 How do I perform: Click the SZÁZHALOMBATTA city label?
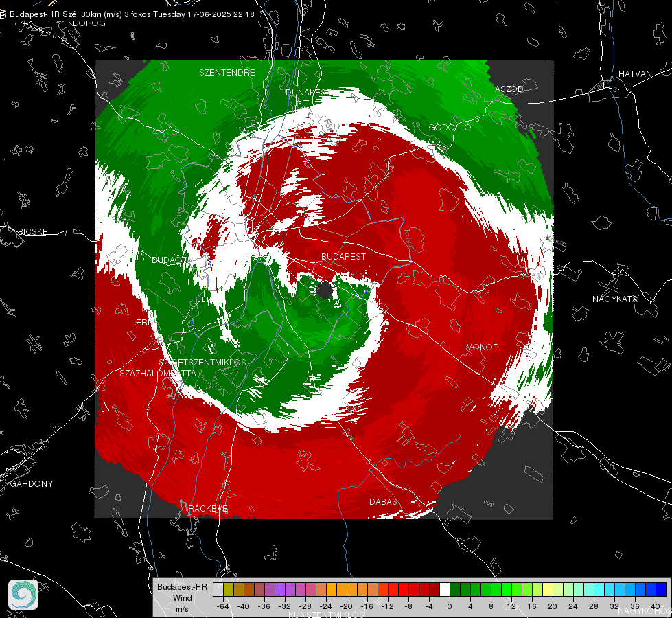click(158, 373)
